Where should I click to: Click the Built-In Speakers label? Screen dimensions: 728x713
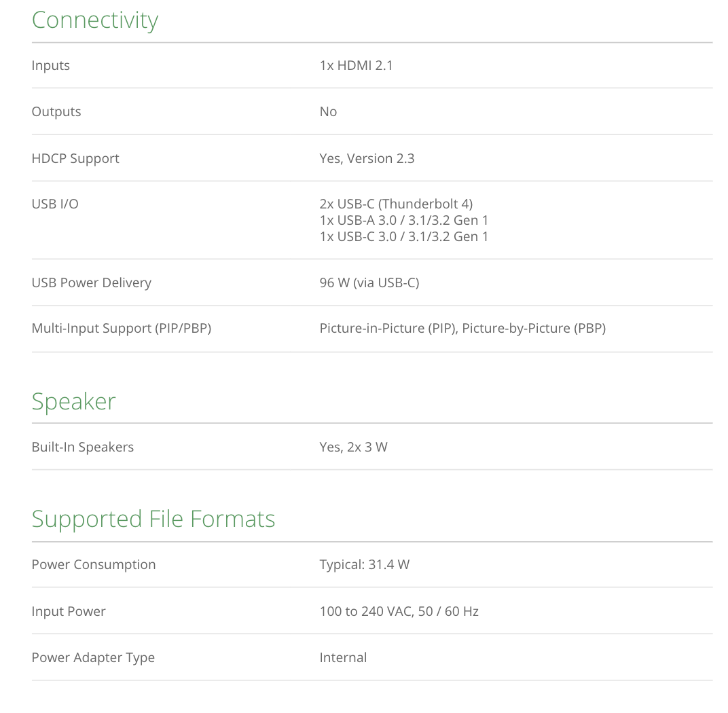coord(83,447)
